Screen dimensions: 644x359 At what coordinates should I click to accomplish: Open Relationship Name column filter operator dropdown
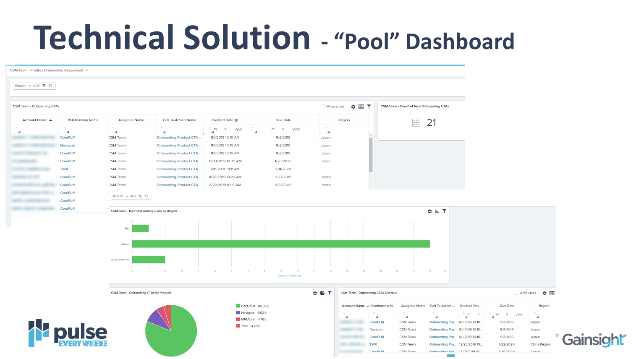pos(65,129)
